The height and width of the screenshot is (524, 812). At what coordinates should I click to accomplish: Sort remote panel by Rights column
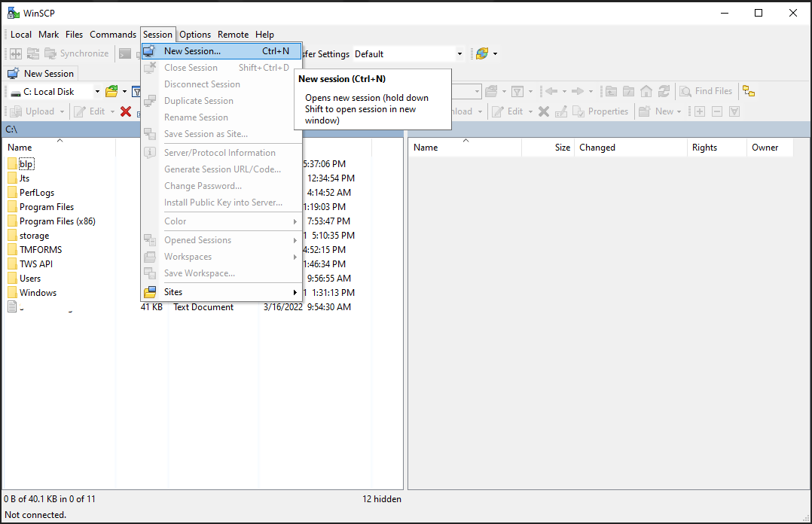coord(717,148)
